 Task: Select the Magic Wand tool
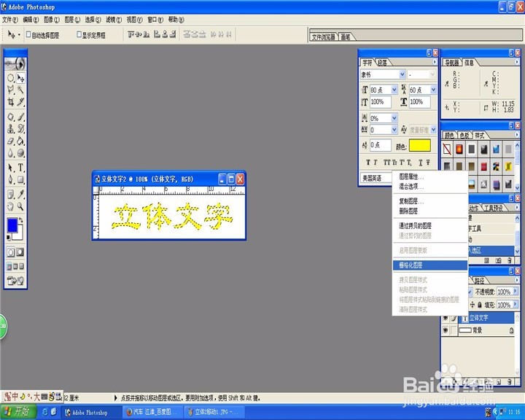coord(20,90)
